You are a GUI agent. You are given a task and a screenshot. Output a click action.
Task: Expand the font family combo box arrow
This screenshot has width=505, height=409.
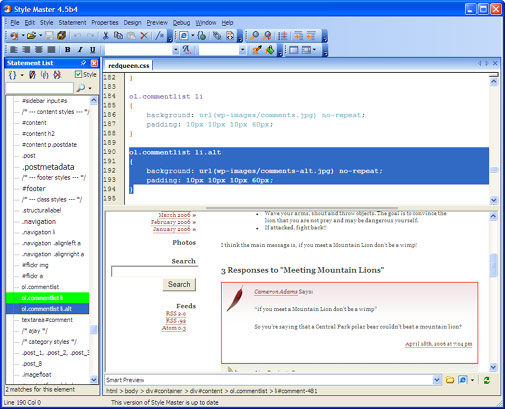176,50
